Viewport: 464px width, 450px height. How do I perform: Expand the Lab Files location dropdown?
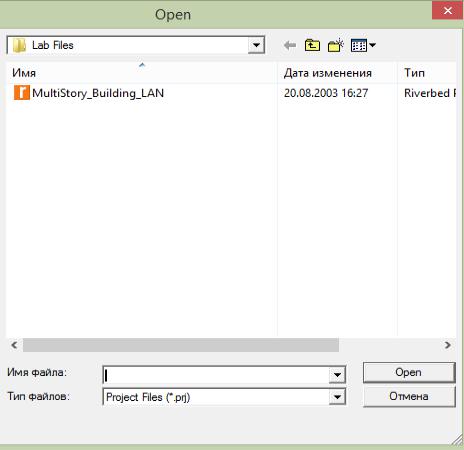[256, 45]
